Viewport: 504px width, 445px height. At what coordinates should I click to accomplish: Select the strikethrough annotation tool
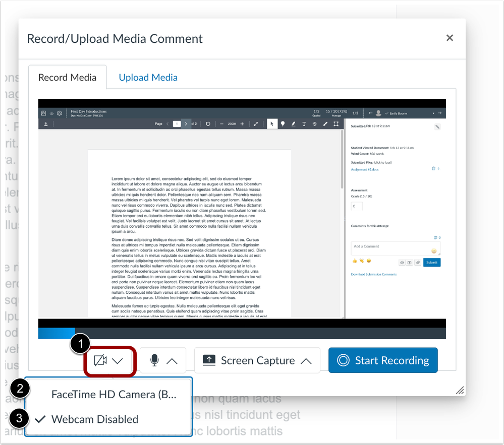tap(315, 124)
